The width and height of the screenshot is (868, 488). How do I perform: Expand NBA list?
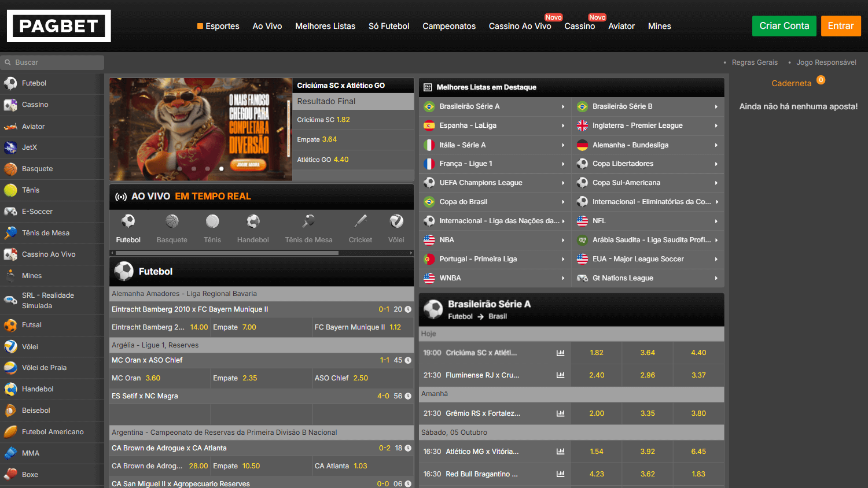tap(495, 240)
